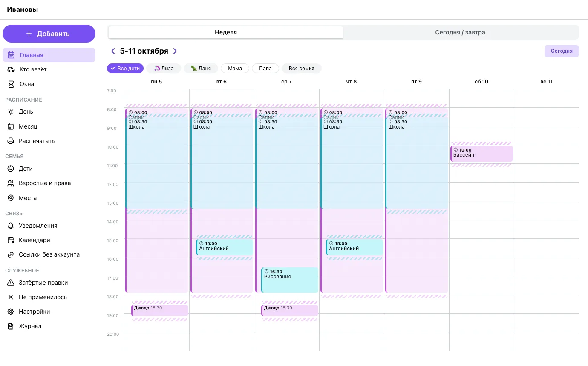588x366 pixels.
Task: Click the smiley icon beside Дети
Action: 11,169
